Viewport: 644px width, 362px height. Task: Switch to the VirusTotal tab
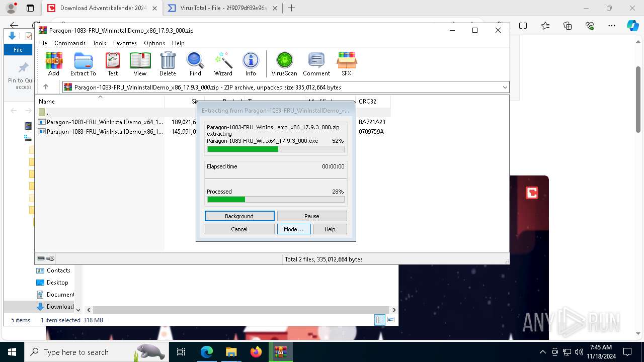click(x=223, y=8)
